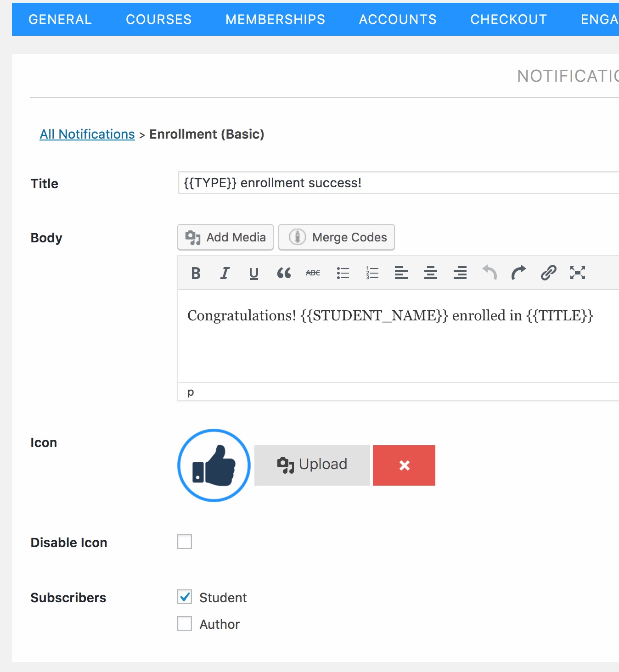This screenshot has width=619, height=672.
Task: Insert a hyperlink in the body
Action: click(x=548, y=273)
